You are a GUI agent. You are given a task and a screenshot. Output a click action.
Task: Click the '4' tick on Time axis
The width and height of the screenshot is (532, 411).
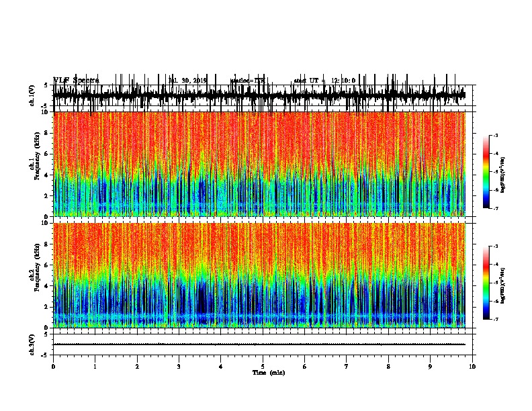[x=221, y=367]
